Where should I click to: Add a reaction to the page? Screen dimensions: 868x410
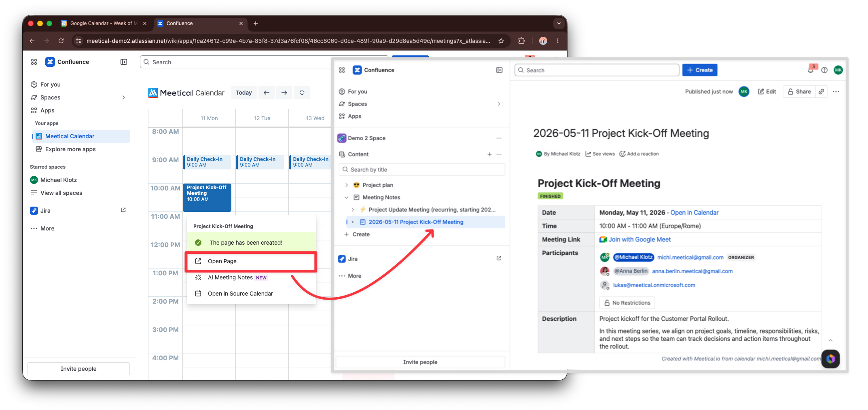[639, 154]
